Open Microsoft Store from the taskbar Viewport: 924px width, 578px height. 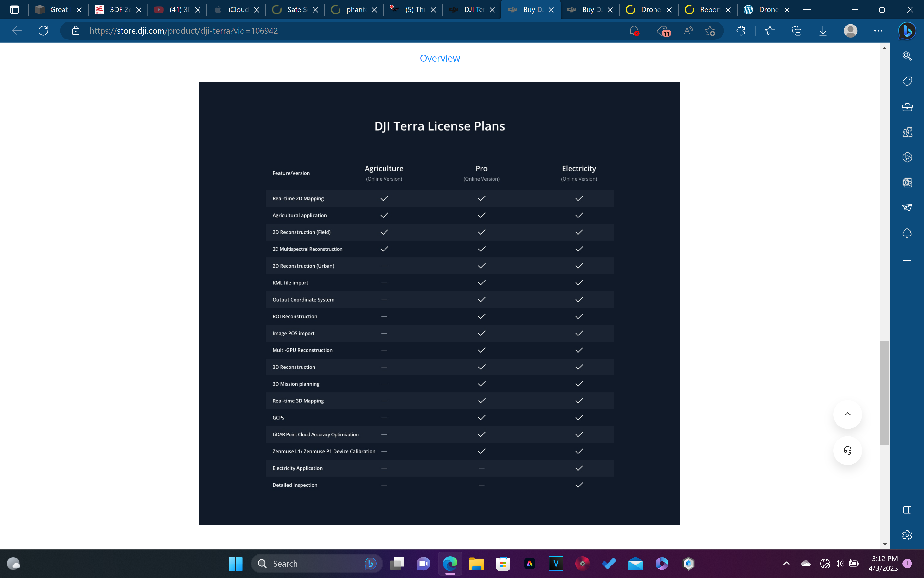tap(503, 564)
